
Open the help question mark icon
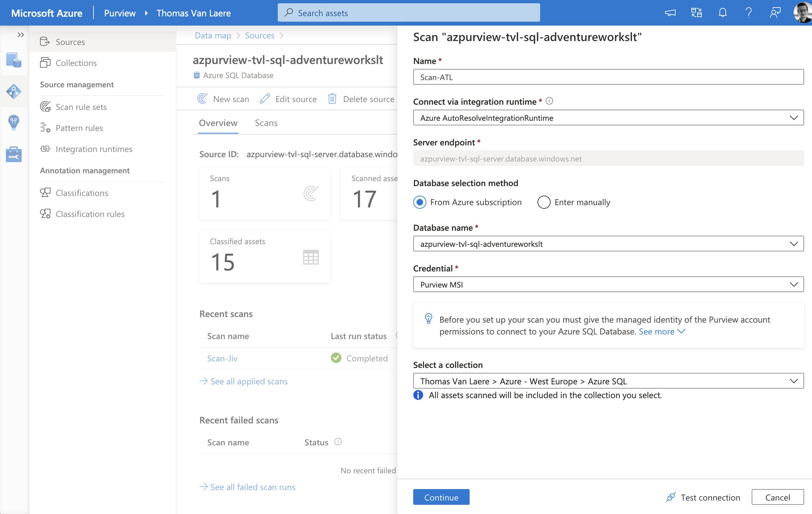pos(749,13)
